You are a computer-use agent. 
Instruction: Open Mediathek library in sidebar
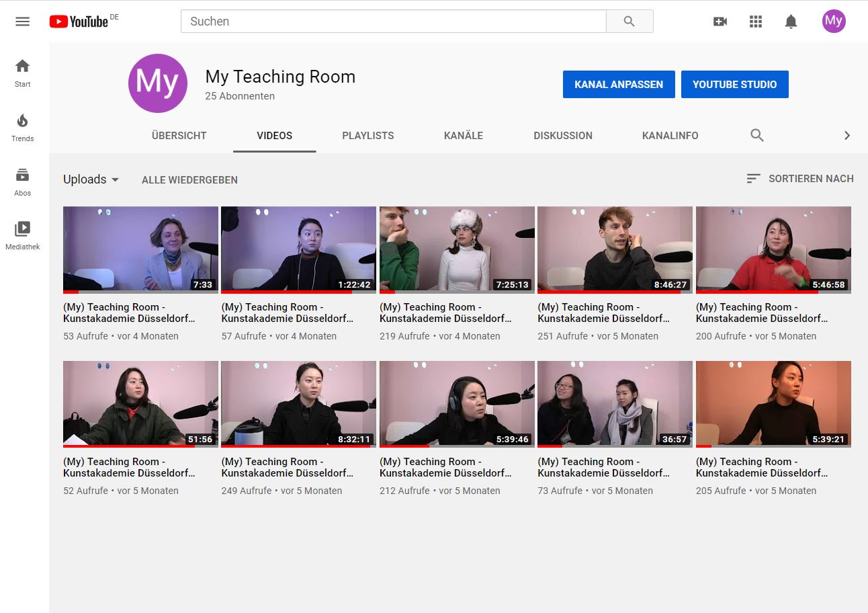coord(22,236)
